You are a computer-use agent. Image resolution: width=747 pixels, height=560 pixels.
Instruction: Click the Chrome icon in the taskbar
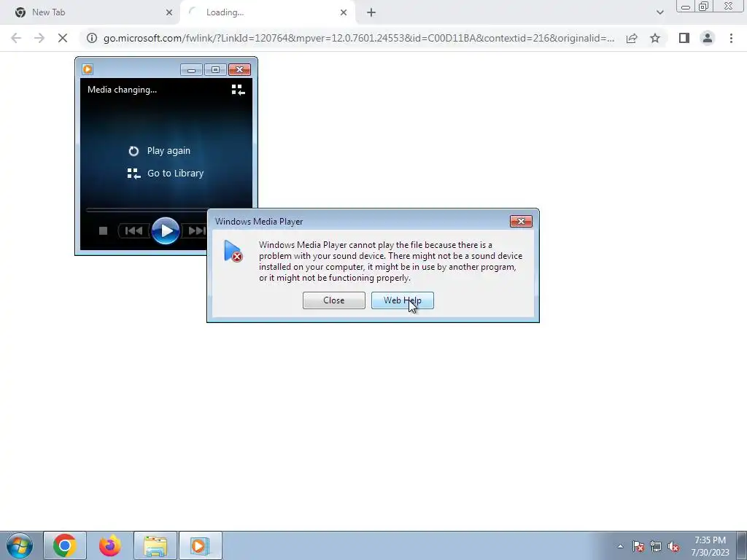click(65, 545)
